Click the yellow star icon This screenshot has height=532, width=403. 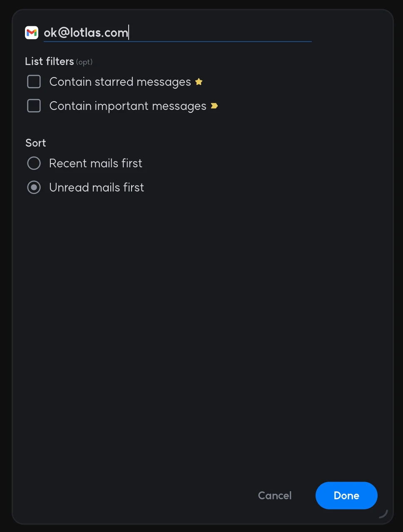click(199, 82)
